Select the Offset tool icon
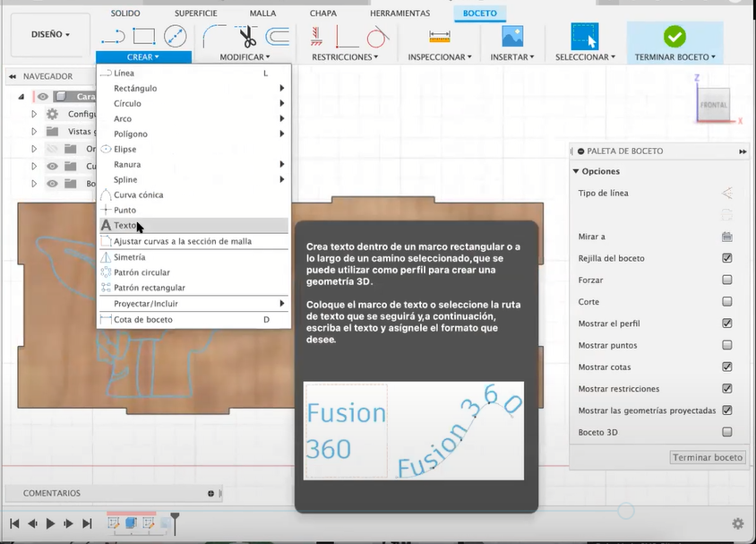The width and height of the screenshot is (756, 544). coord(278,36)
